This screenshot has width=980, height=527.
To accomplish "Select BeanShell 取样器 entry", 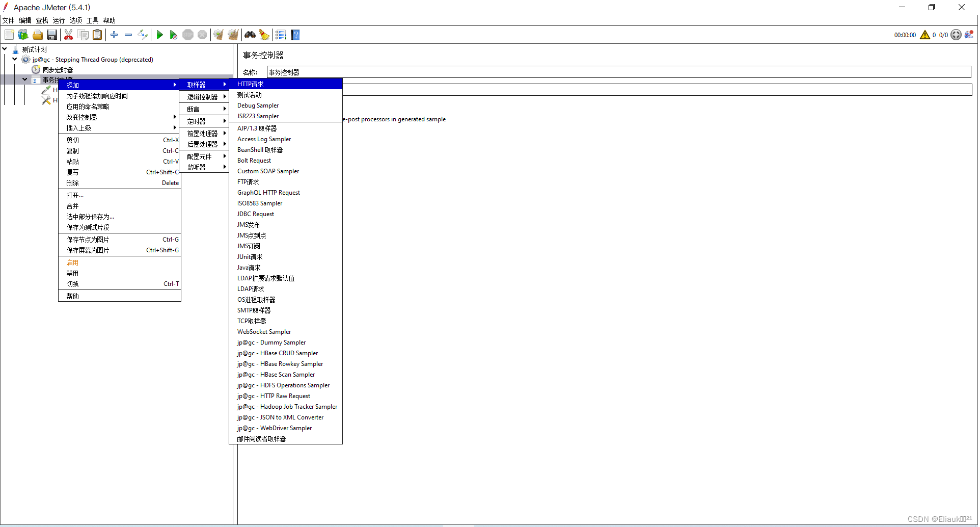I will tap(286, 150).
